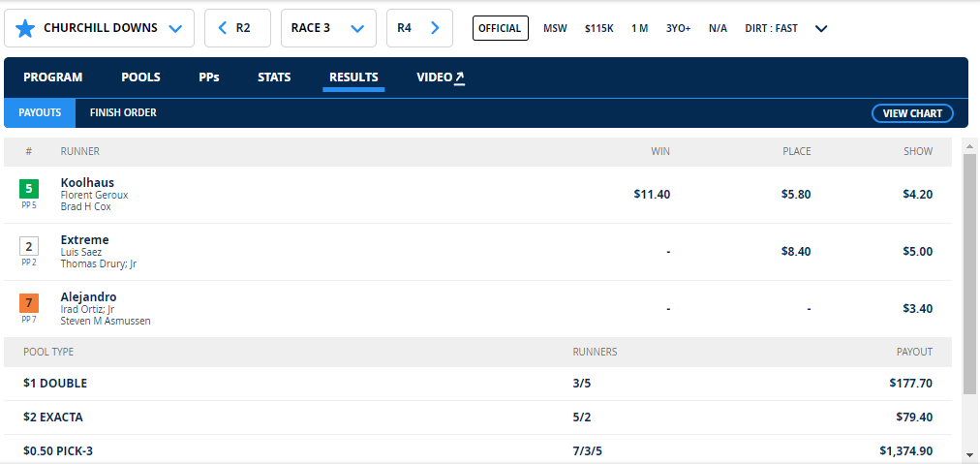
Task: Expand race details chevron after DIRT : FAST
Action: pos(821,28)
